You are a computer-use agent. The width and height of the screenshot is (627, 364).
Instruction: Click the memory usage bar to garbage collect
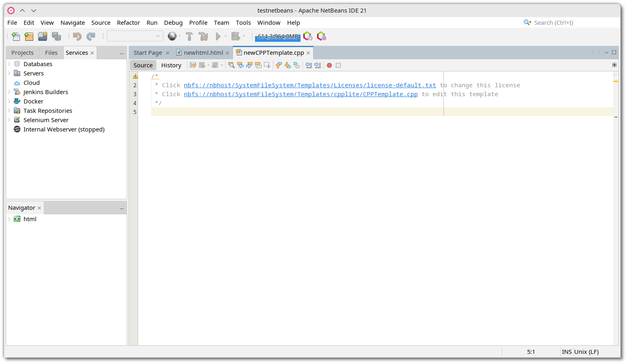pos(278,37)
